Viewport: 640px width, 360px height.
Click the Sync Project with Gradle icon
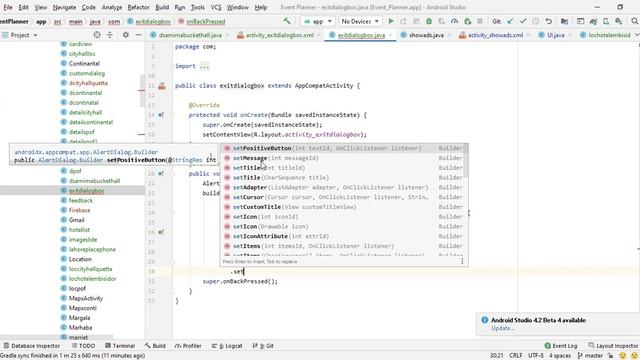(x=593, y=21)
